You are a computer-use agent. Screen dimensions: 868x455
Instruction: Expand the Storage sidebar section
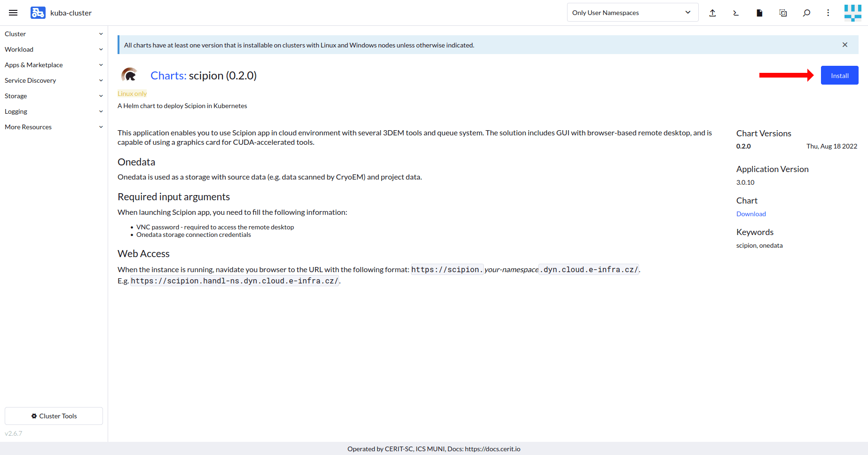click(x=101, y=96)
